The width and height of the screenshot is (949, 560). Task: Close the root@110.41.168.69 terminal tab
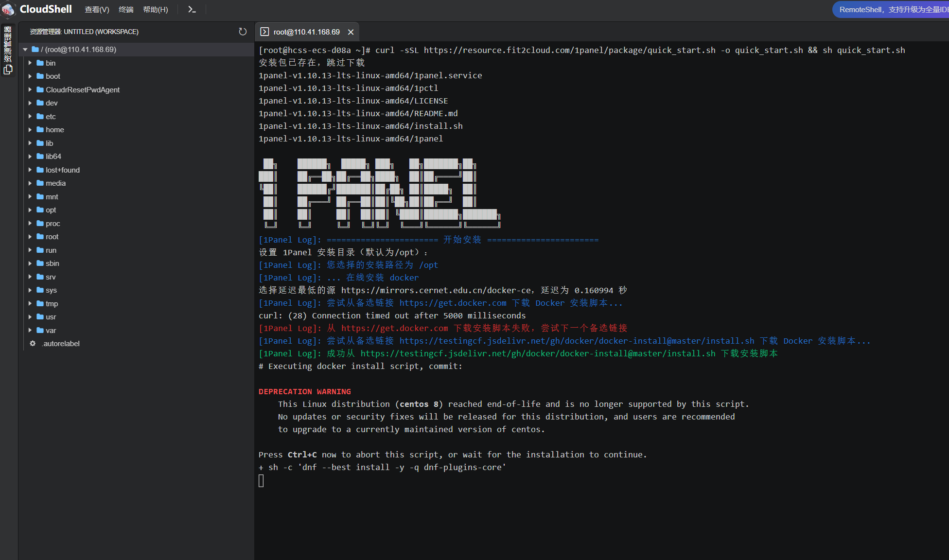pos(351,32)
